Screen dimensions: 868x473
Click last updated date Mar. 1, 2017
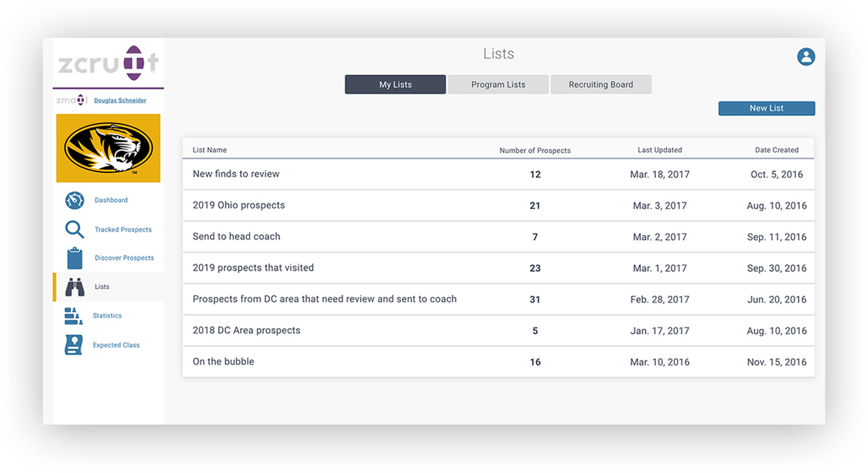(x=660, y=268)
